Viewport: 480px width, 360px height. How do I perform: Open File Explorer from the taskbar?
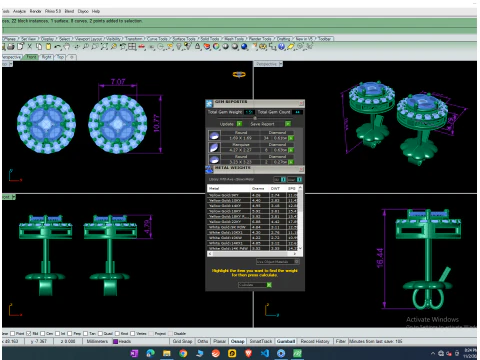click(x=167, y=353)
